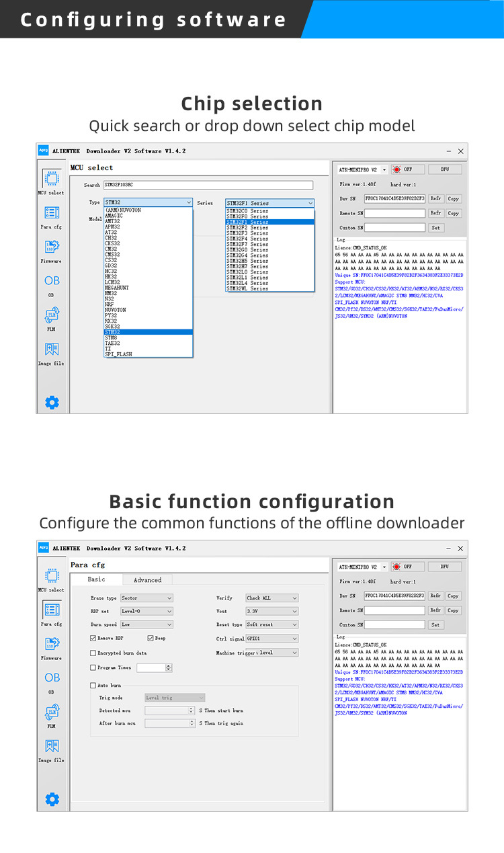
Task: Click Firmware sidebar icon in MCU select window
Action: tap(52, 247)
